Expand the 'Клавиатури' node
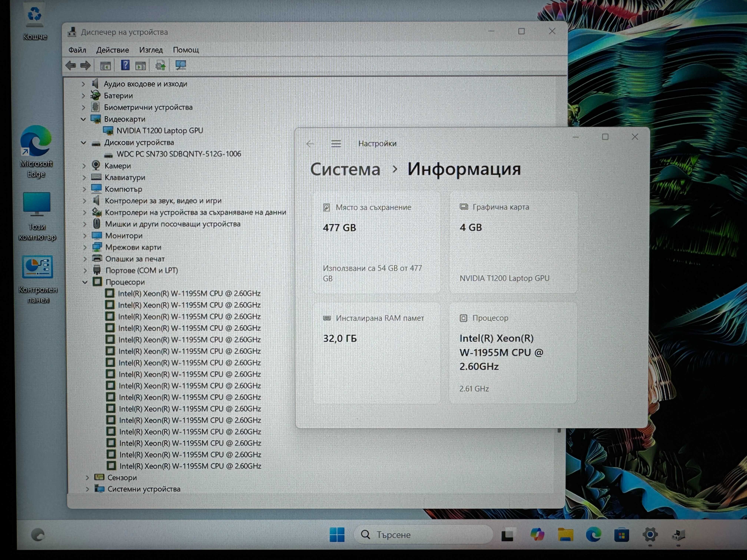The width and height of the screenshot is (747, 560). point(84,178)
